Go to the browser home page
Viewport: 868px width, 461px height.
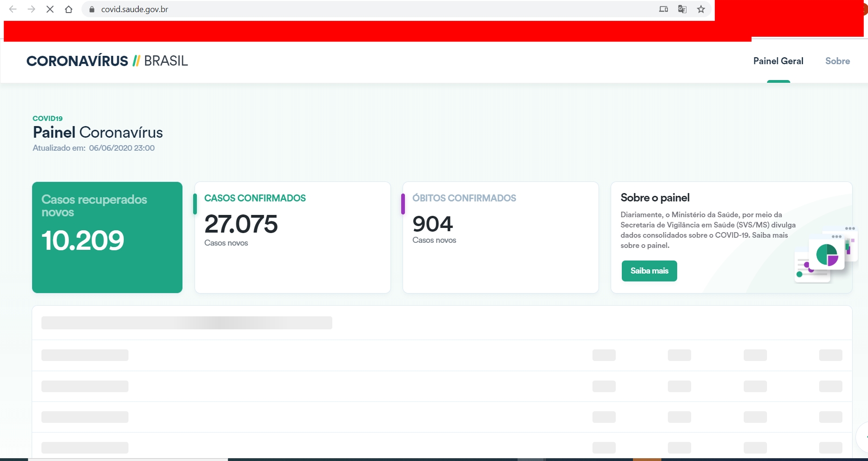pyautogui.click(x=68, y=9)
